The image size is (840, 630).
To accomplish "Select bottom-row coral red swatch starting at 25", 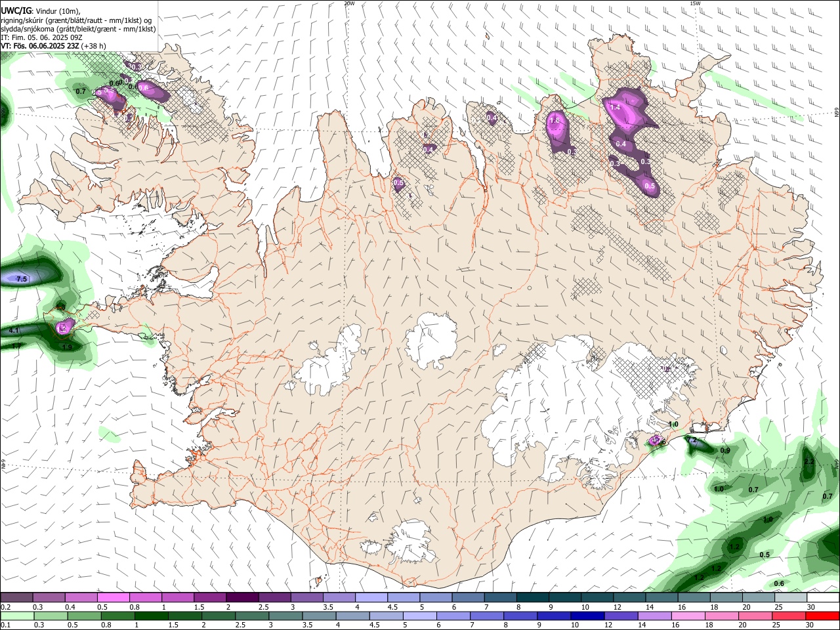I will coord(789,616).
